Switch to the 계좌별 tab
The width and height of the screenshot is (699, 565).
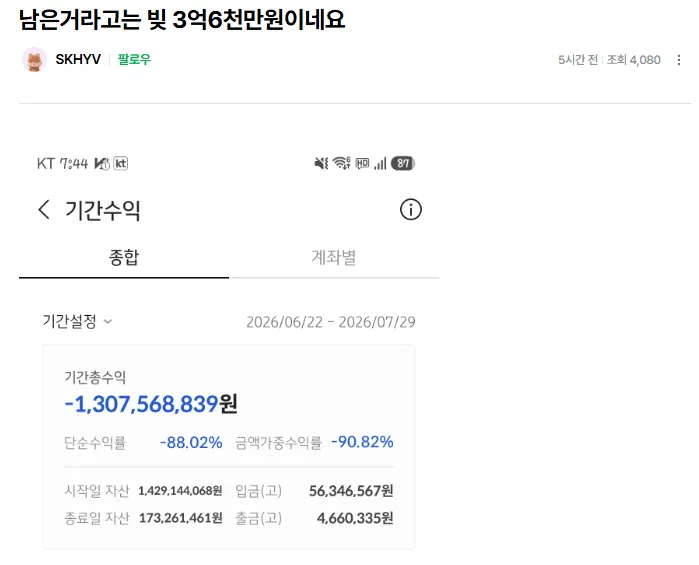pos(334,258)
